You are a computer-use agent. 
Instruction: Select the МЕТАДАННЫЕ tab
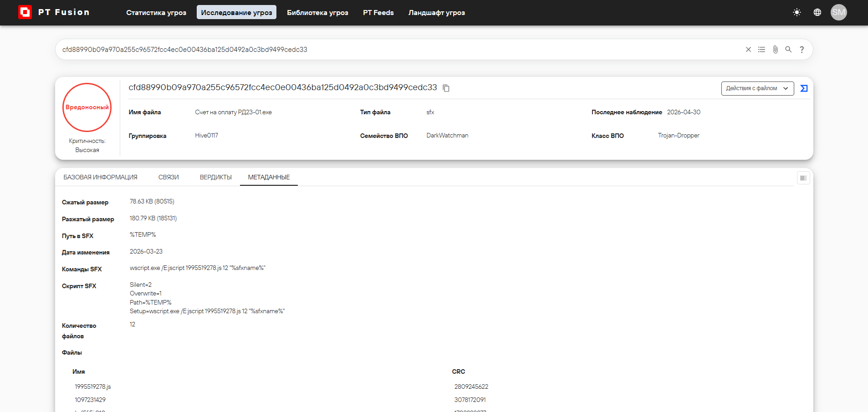[x=269, y=177]
